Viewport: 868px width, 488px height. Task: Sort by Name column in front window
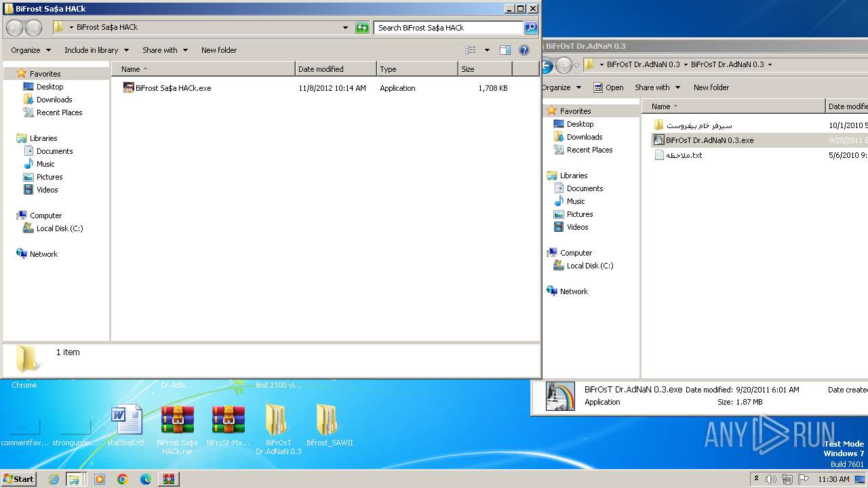click(203, 69)
